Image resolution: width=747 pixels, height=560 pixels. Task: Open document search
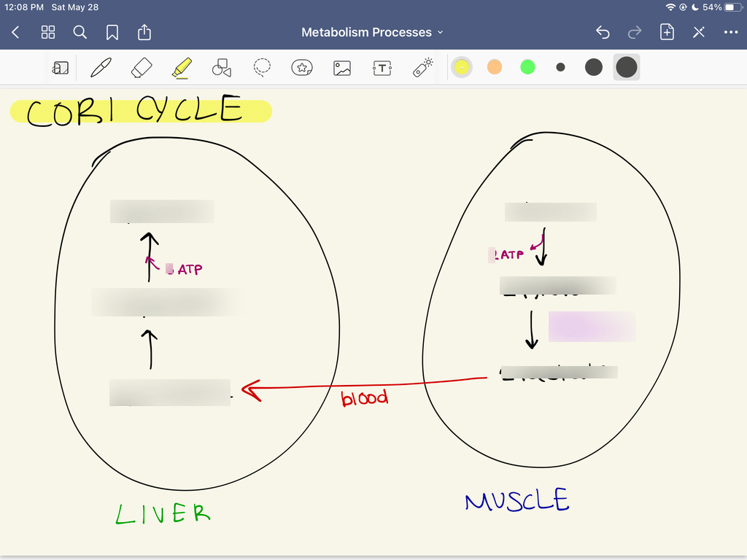[80, 32]
